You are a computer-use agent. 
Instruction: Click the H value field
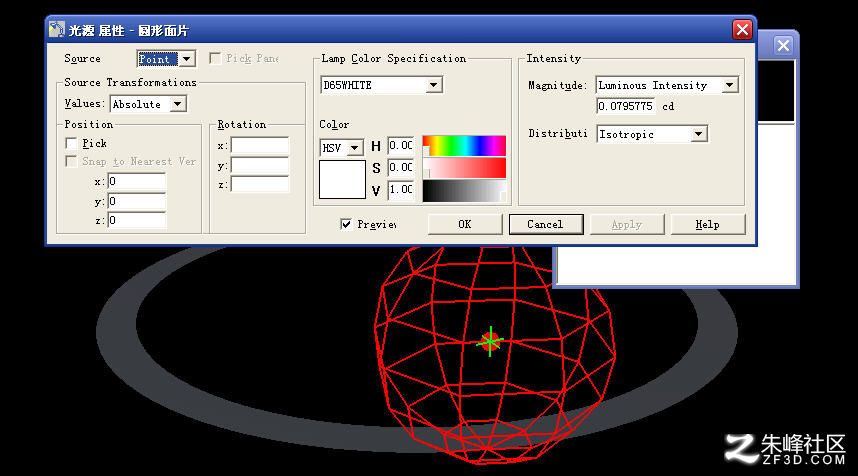coord(401,146)
